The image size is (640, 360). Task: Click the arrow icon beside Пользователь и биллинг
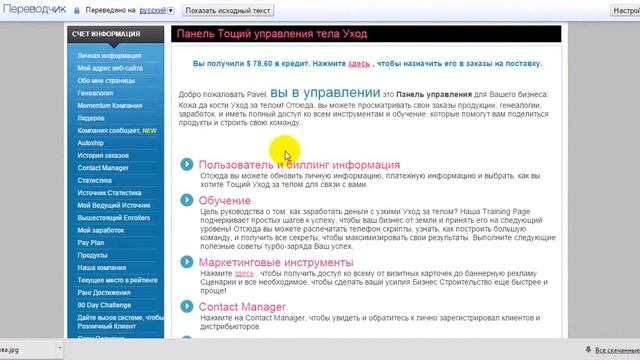point(187,164)
